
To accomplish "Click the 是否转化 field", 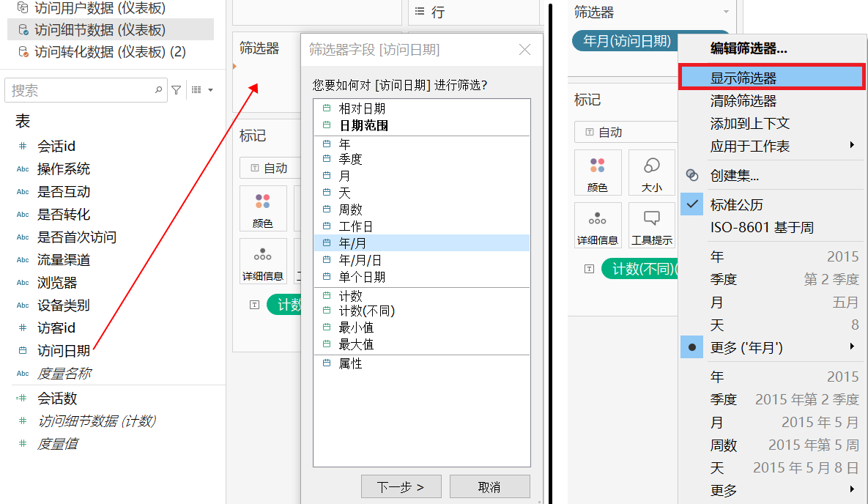I will tap(64, 215).
